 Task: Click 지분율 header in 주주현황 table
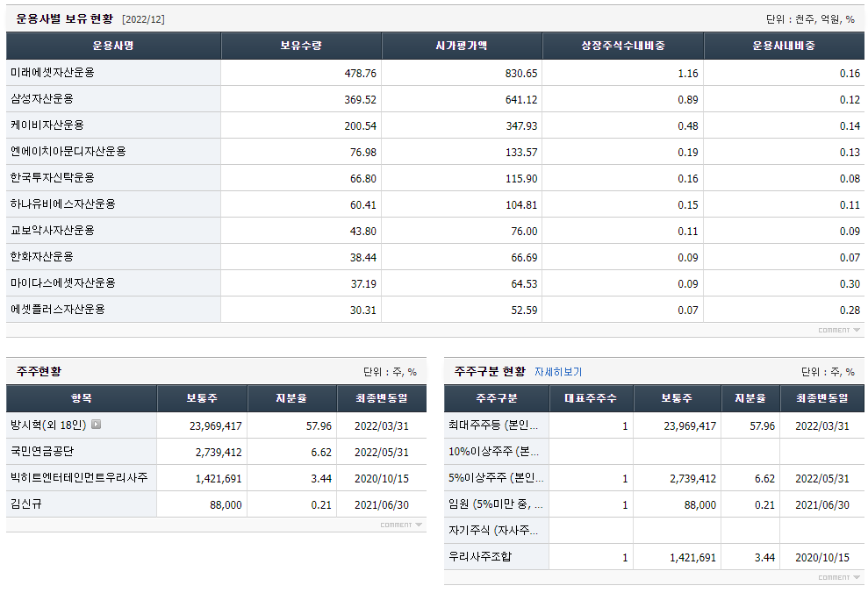click(x=291, y=398)
